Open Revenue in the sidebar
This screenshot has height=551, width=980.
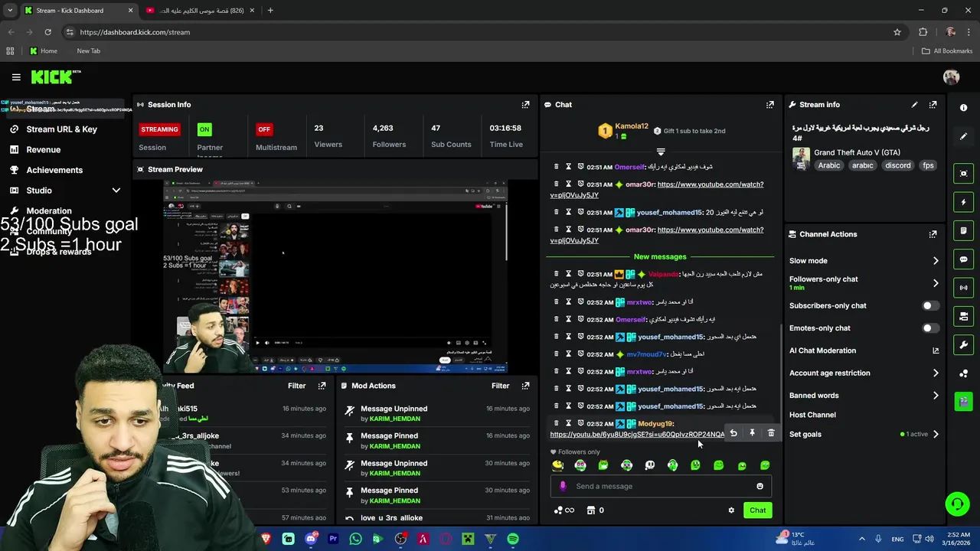tap(43, 150)
